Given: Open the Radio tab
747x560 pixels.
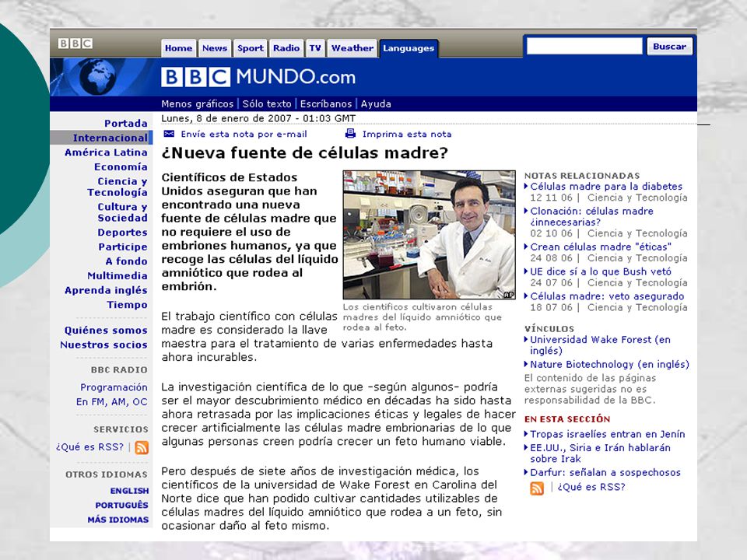Looking at the screenshot, I should (286, 48).
